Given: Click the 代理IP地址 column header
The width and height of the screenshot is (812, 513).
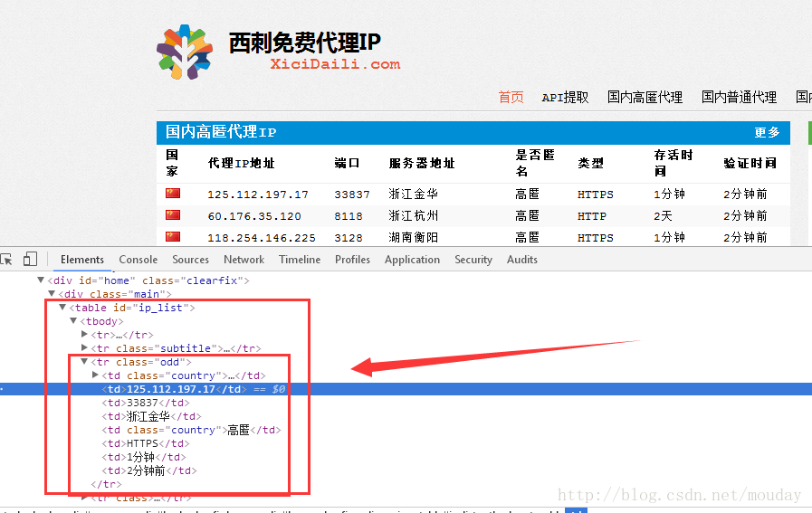Looking at the screenshot, I should (242, 163).
